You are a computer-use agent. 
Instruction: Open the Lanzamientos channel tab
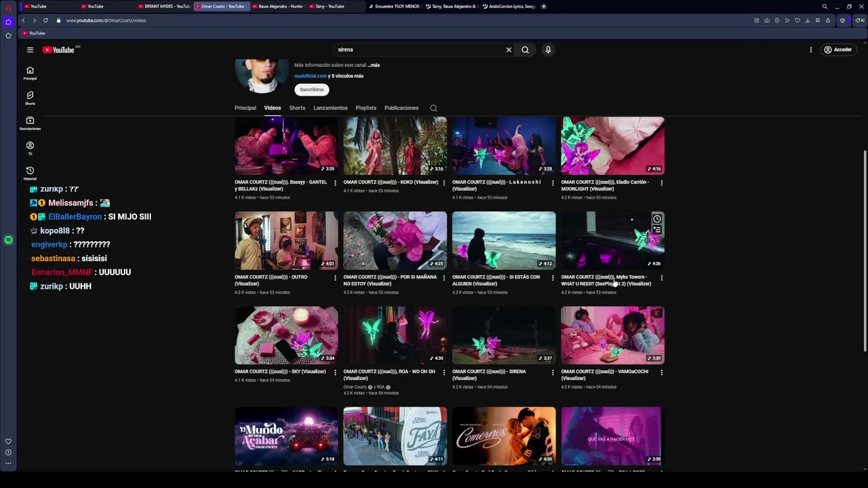click(330, 108)
